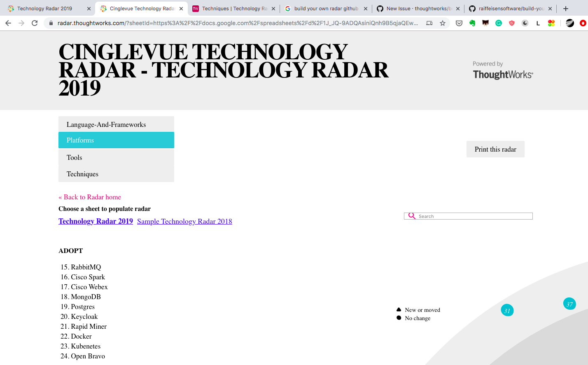Select the Technology Radar 2019 sheet
Viewport: 588px width, 365px height.
[x=96, y=221]
